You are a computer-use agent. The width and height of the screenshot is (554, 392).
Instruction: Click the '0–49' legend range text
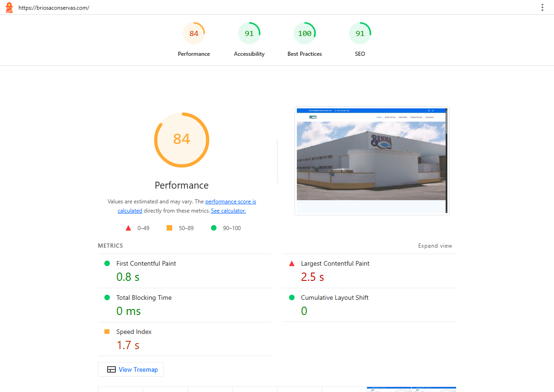pyautogui.click(x=144, y=228)
